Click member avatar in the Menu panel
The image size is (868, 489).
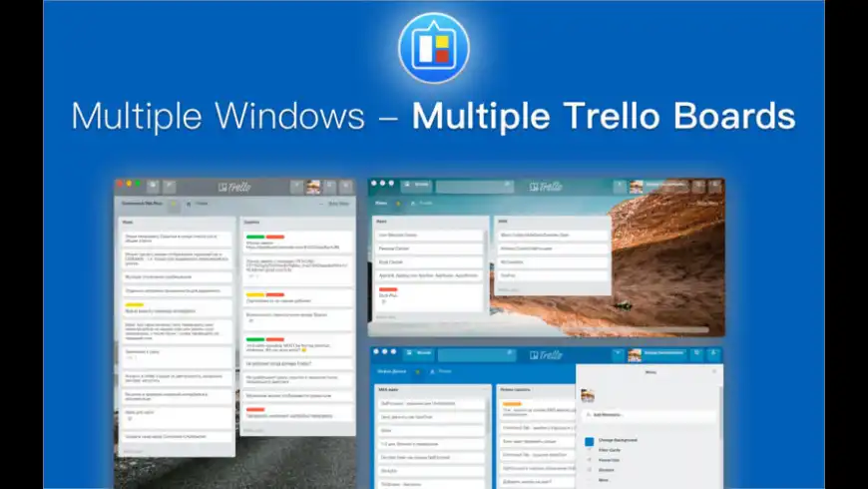[588, 395]
